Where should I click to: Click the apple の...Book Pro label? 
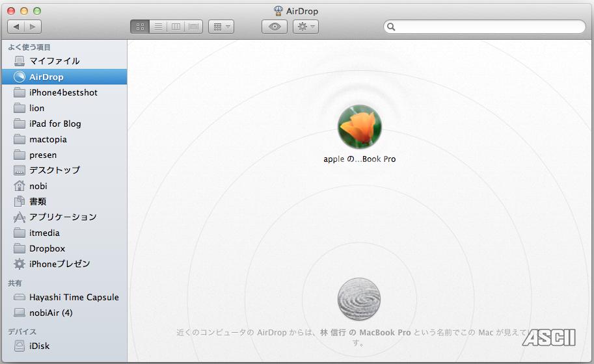[360, 159]
